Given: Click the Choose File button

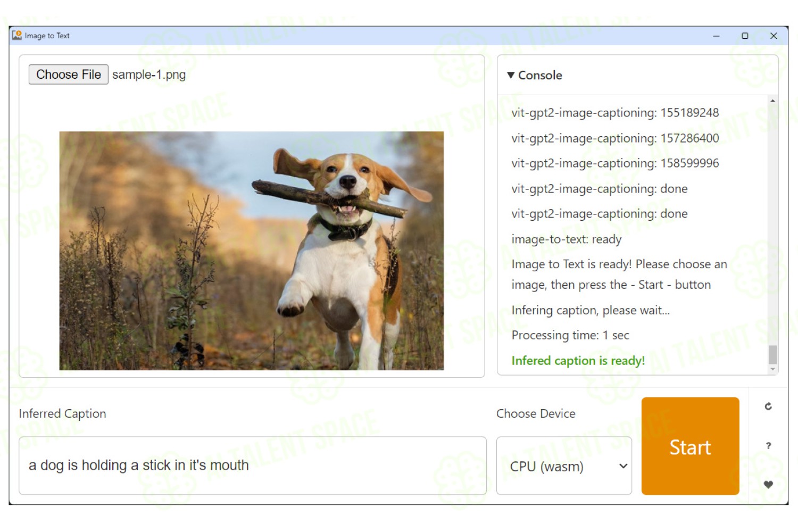Looking at the screenshot, I should (69, 74).
